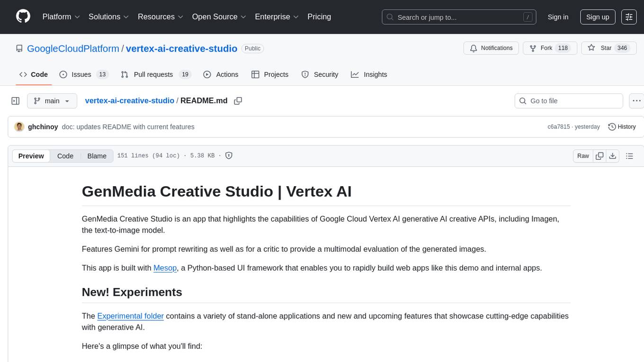Open the Experimental folder link
The width and height of the screenshot is (644, 362).
click(x=131, y=316)
